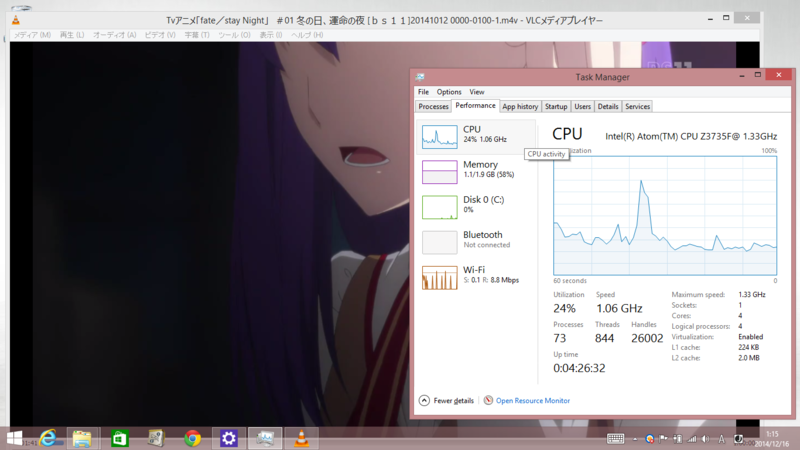Switch to Task Manager taskbar button
Image resolution: width=800 pixels, height=450 pixels.
(265, 438)
